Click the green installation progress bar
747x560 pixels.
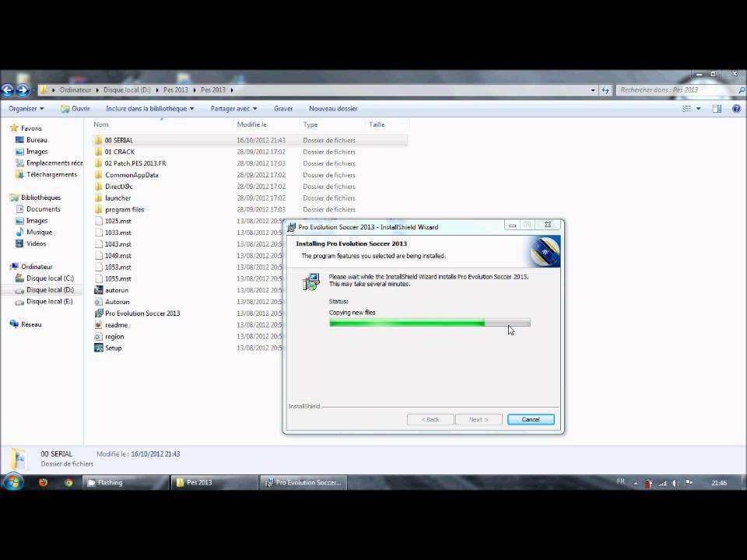click(x=430, y=324)
